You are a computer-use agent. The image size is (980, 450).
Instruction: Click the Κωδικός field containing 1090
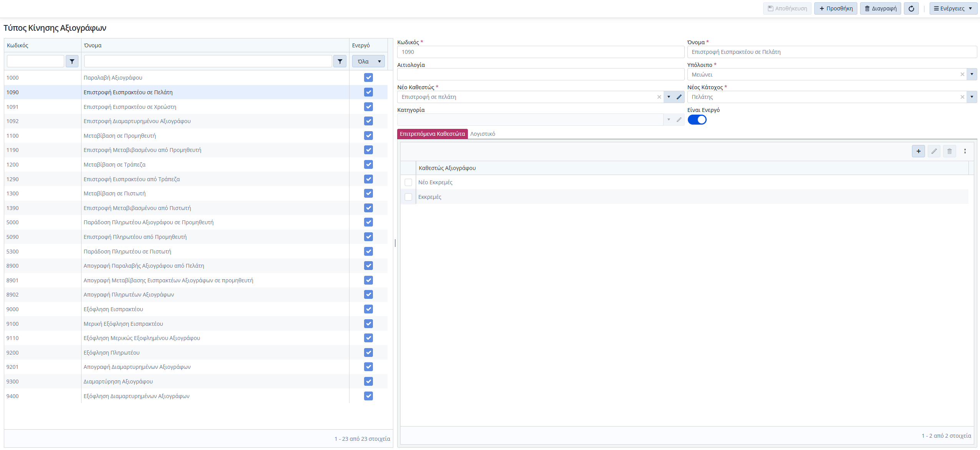tap(541, 52)
